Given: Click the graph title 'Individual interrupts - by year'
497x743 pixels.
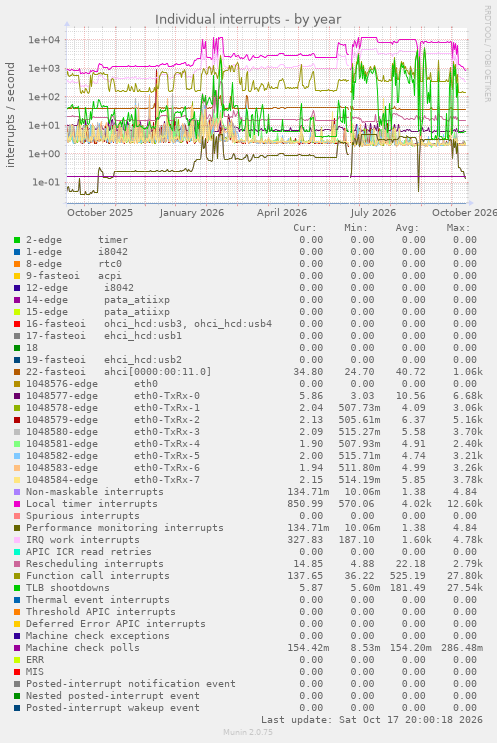Looking at the screenshot, I should [248, 20].
